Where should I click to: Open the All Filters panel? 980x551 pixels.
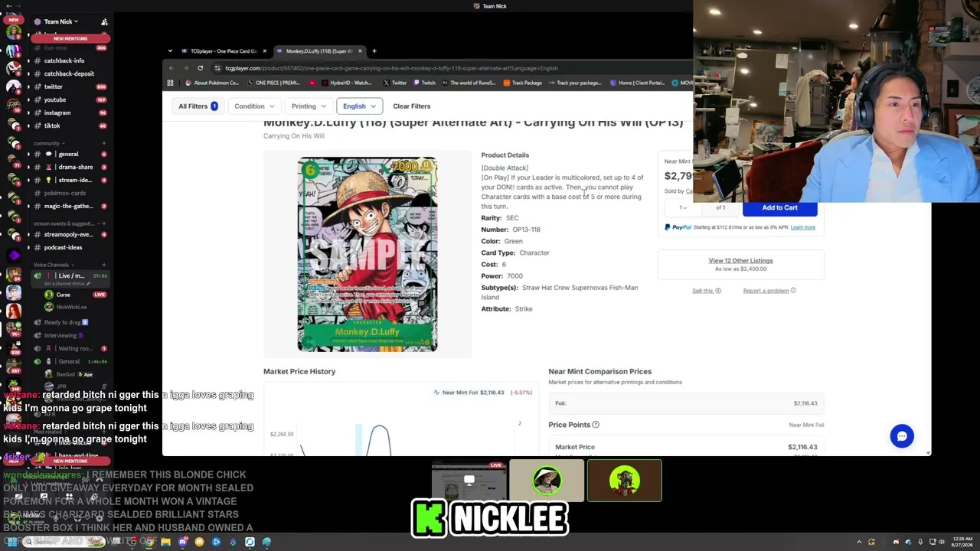tap(198, 106)
